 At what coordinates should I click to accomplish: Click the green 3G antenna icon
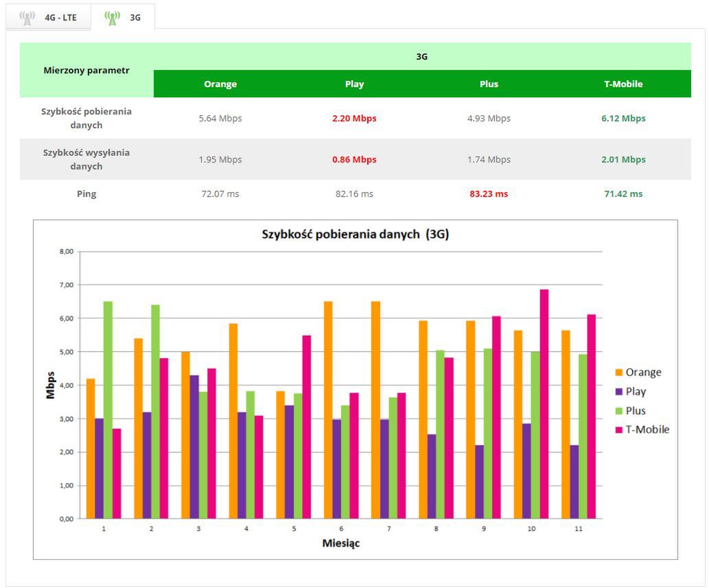click(112, 18)
